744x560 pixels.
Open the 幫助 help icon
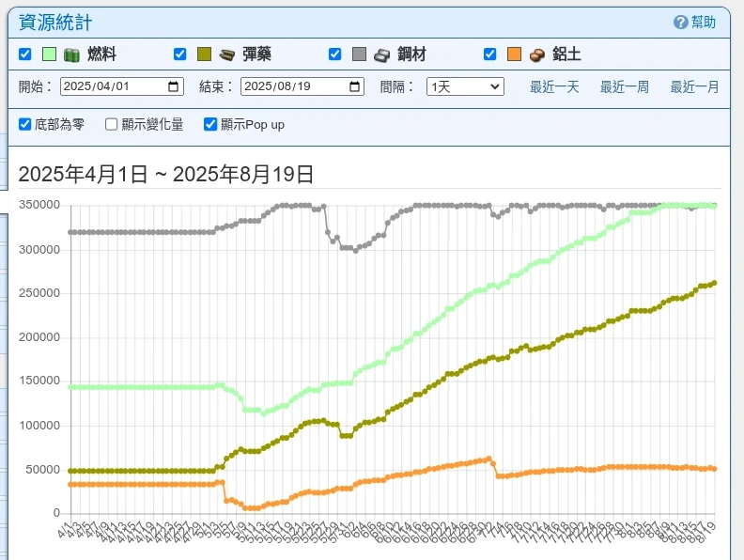[x=680, y=23]
